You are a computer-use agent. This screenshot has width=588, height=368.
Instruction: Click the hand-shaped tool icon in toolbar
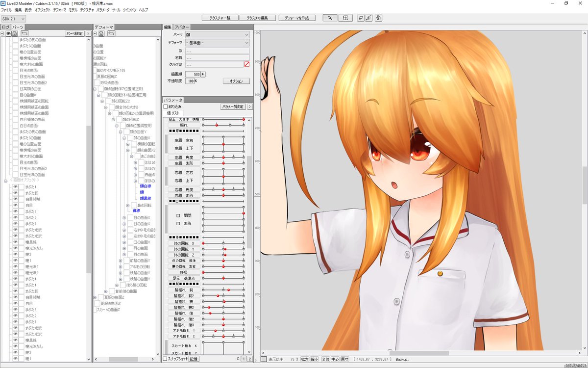(378, 18)
